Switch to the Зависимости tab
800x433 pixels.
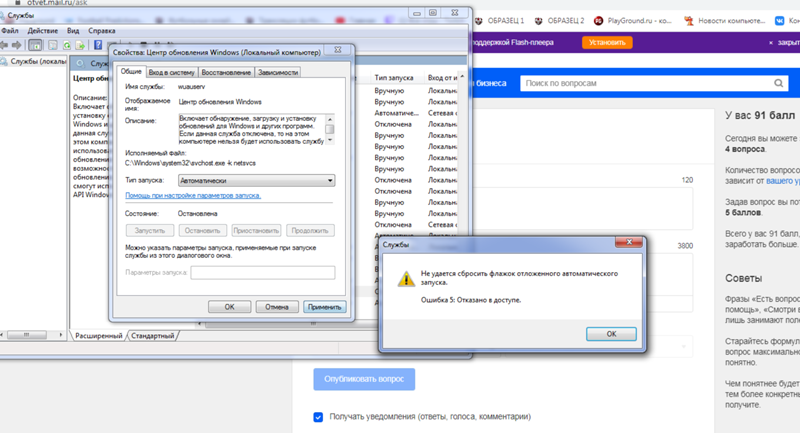(x=278, y=72)
